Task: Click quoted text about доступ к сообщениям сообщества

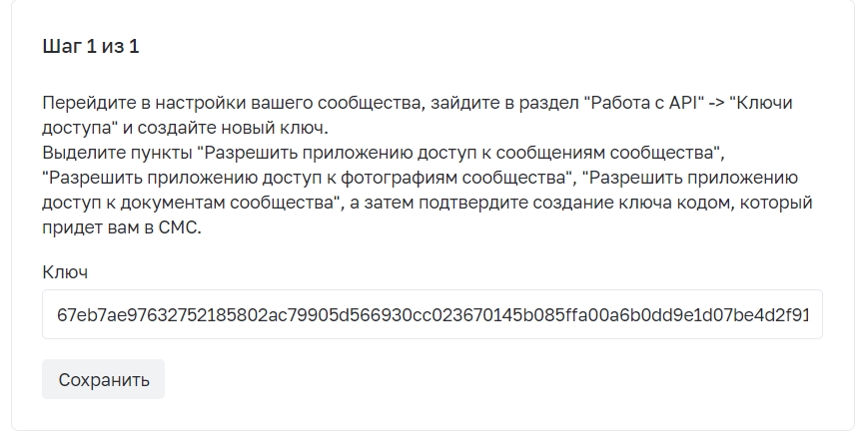Action: pos(458,153)
